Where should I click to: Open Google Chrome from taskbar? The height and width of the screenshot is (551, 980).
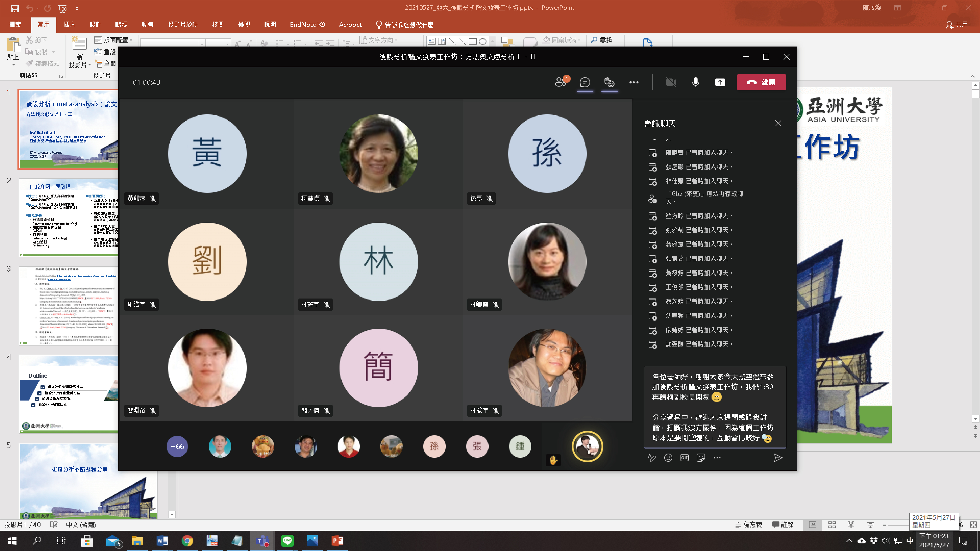(x=187, y=540)
